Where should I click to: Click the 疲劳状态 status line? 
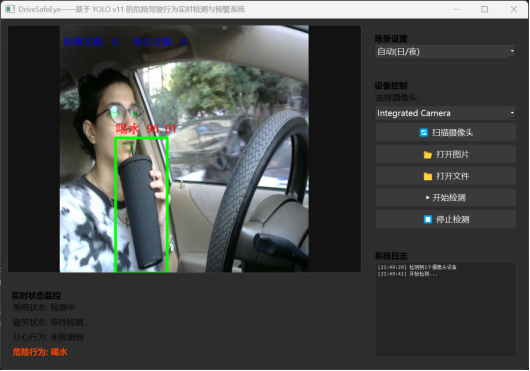[51, 322]
